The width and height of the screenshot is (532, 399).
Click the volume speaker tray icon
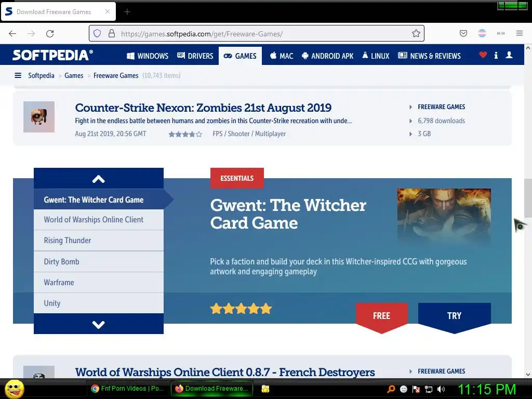pyautogui.click(x=441, y=389)
